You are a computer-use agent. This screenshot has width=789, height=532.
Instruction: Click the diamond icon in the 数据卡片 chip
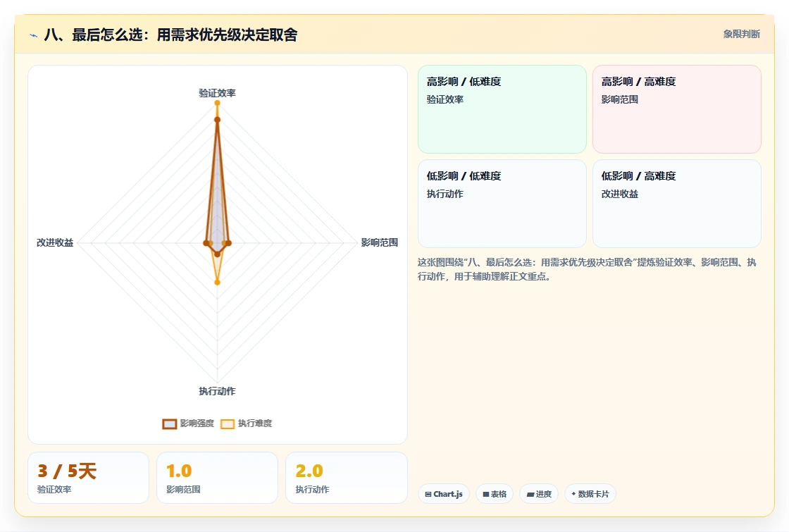tap(573, 494)
